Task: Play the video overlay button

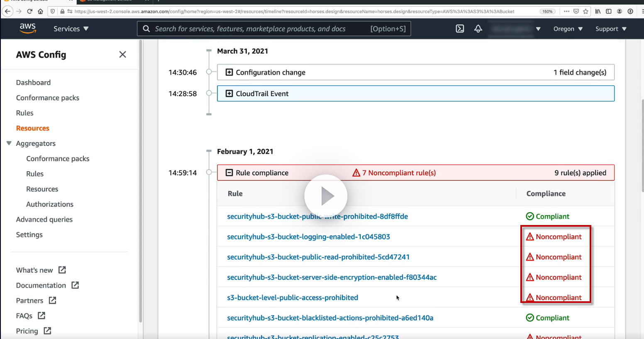Action: 326,196
